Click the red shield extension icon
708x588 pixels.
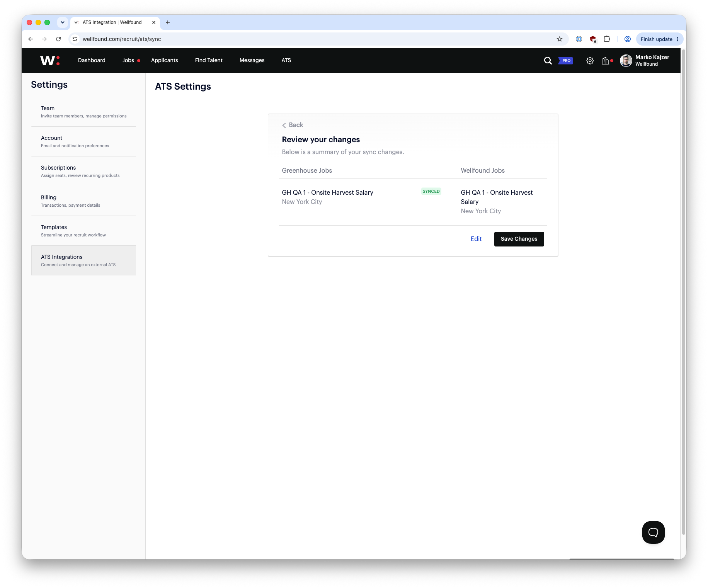click(x=593, y=39)
